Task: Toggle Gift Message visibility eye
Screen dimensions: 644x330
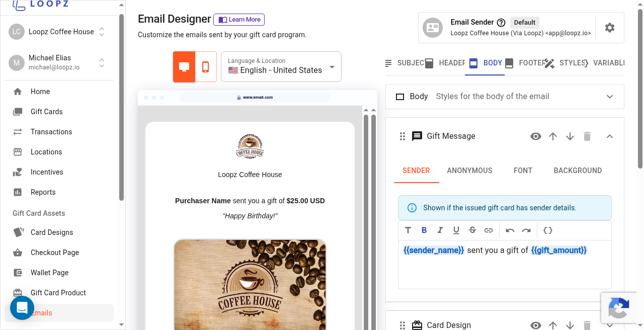Action: point(536,136)
